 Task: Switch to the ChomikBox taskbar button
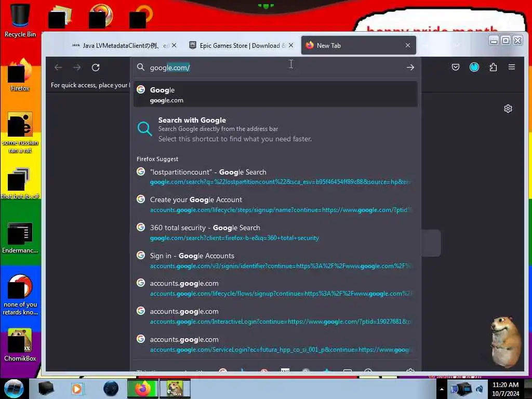[x=175, y=389]
